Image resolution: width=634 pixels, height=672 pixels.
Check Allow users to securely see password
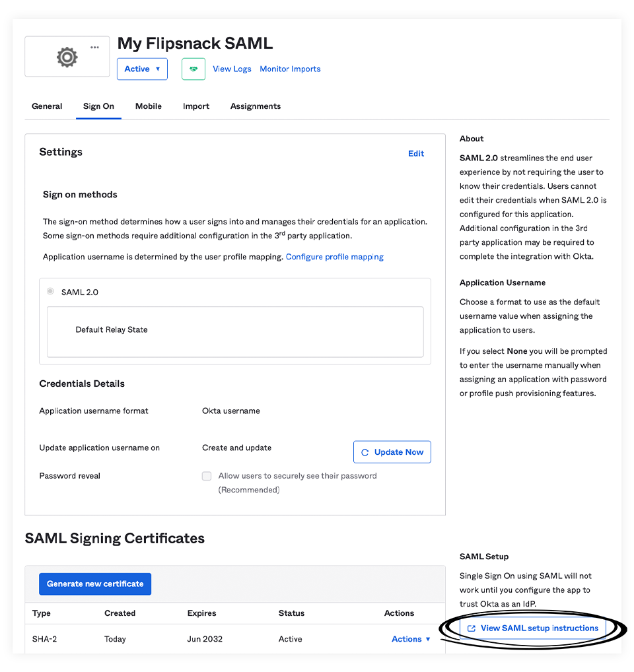pos(207,476)
